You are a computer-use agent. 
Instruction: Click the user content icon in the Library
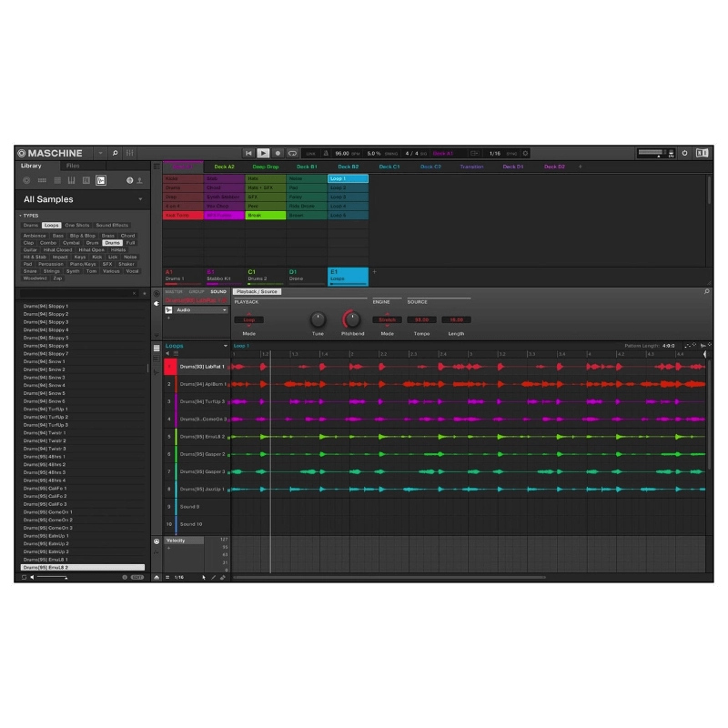(139, 180)
